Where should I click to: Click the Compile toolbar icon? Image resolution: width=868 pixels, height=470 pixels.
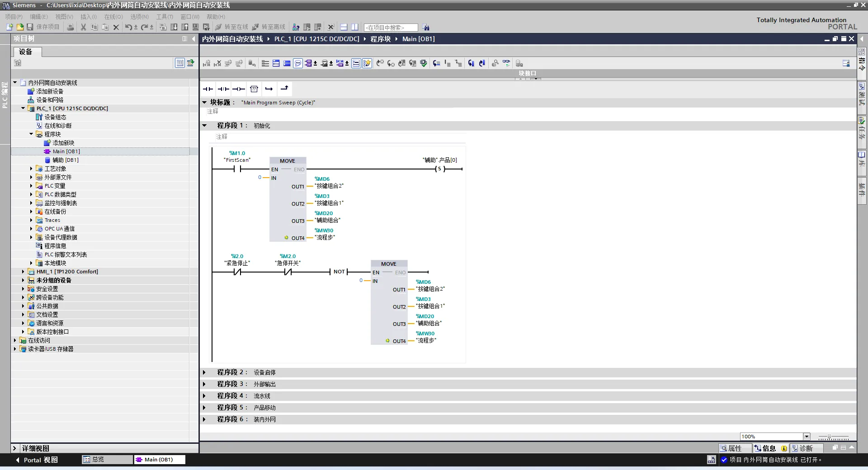163,27
